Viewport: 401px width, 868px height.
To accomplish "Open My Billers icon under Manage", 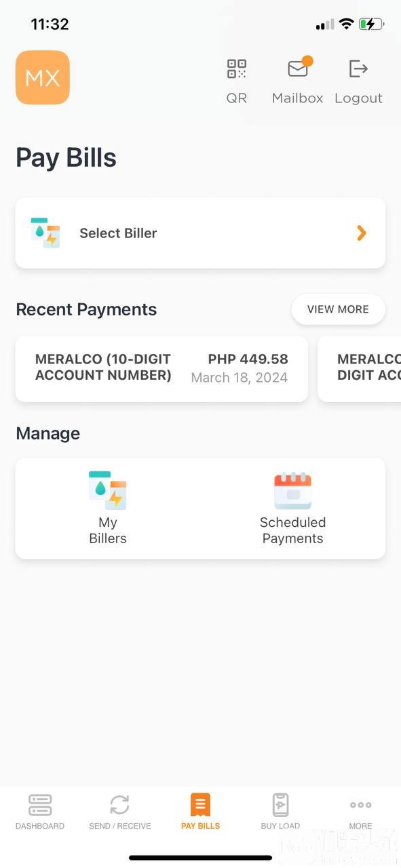I will pos(108,490).
